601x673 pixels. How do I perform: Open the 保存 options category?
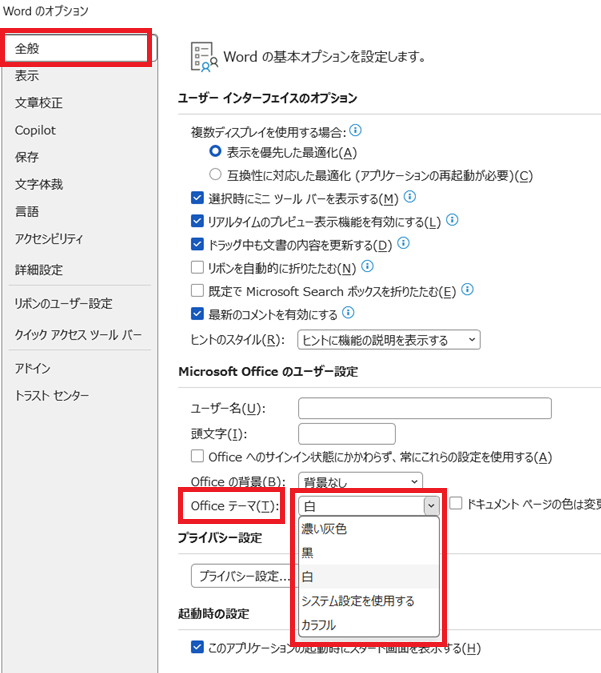coord(27,157)
